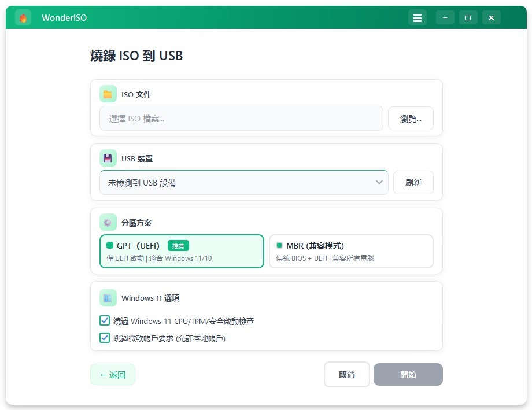Click text 僅 UEFI 啟動 | 適合 Windows 11/10
This screenshot has height=410, width=532.
click(159, 258)
